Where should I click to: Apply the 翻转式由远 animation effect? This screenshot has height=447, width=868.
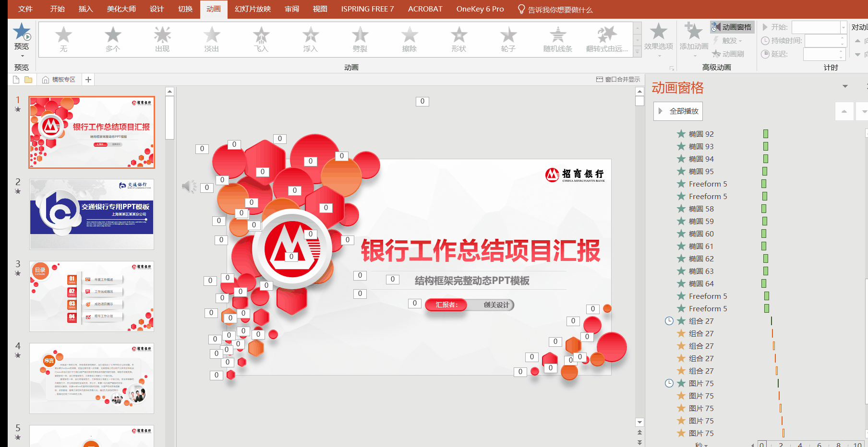607,39
